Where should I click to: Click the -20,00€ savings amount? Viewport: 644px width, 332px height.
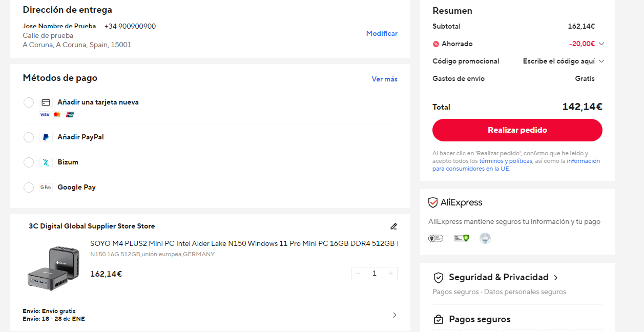[581, 44]
